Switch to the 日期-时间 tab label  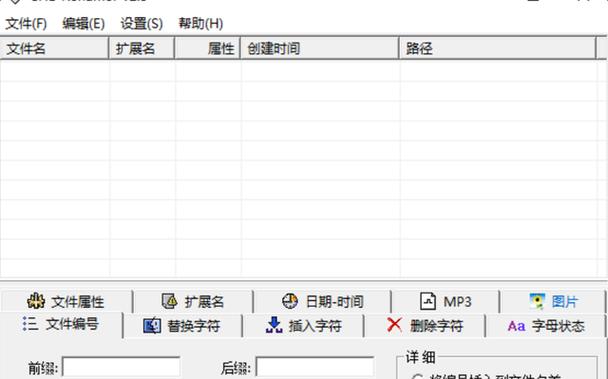(335, 302)
